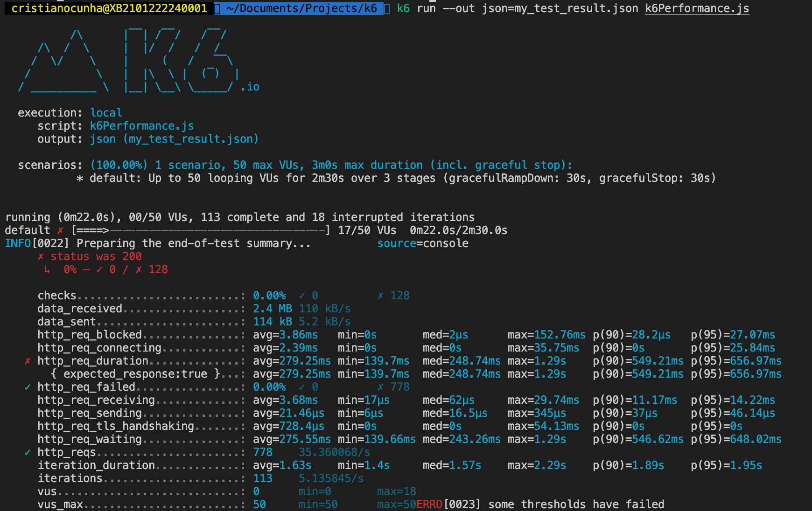Click the 'http_req_duration' metric name
812x511 pixels.
click(93, 361)
